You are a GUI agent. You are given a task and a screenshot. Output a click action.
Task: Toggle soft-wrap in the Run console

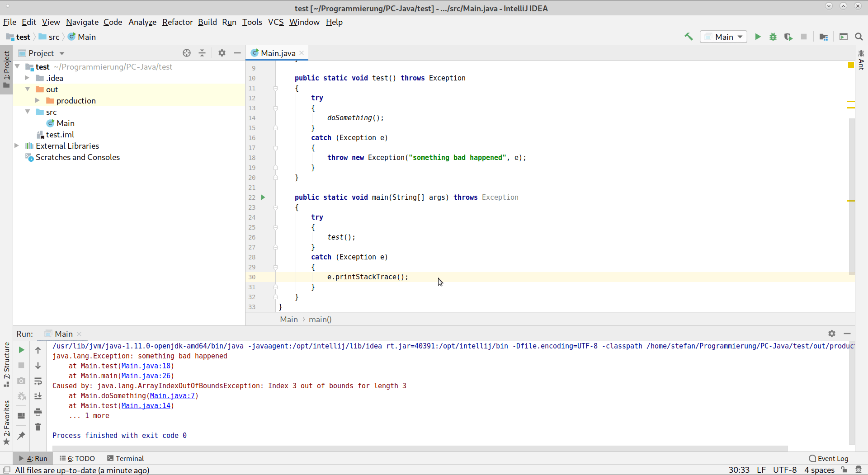pos(38,381)
